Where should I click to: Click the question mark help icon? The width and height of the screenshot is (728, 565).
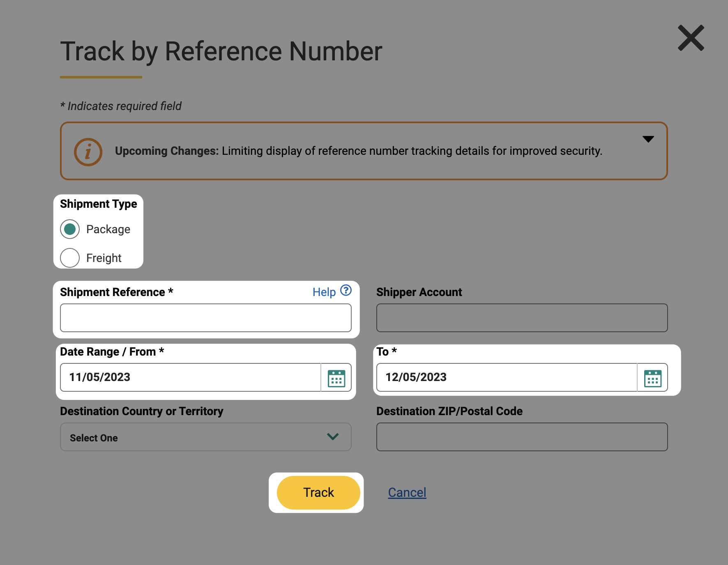point(346,291)
